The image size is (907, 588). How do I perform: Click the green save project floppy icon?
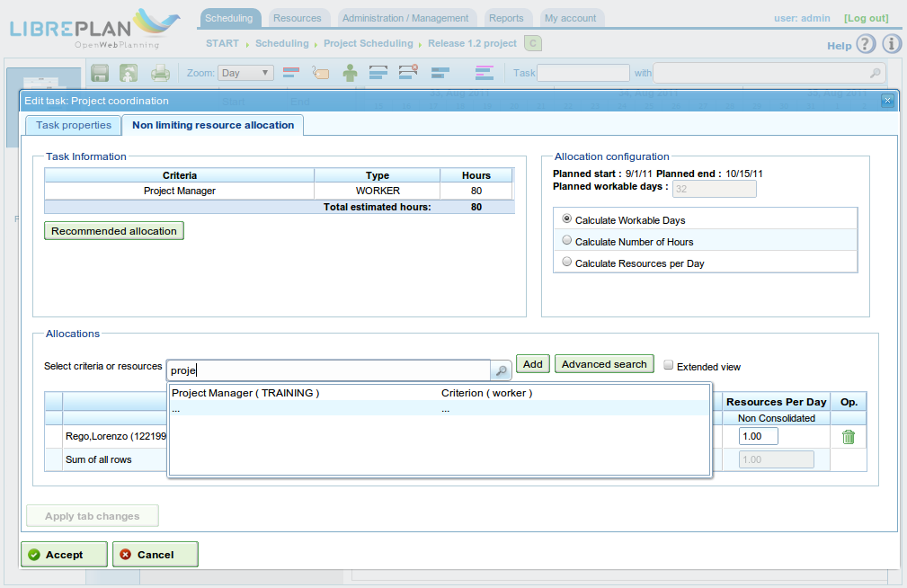coord(100,73)
